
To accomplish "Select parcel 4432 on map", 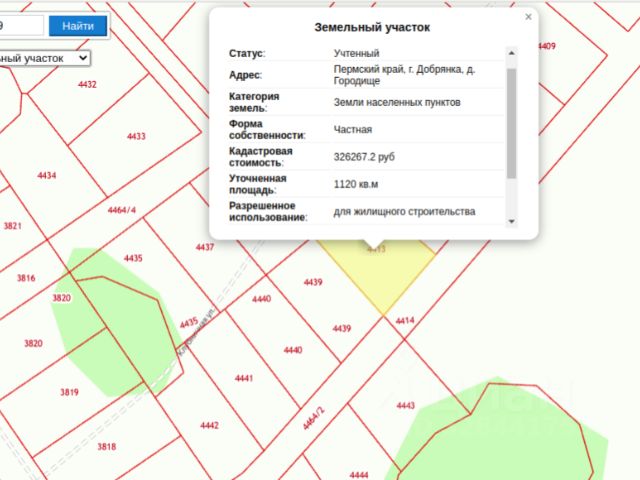I will tap(87, 84).
